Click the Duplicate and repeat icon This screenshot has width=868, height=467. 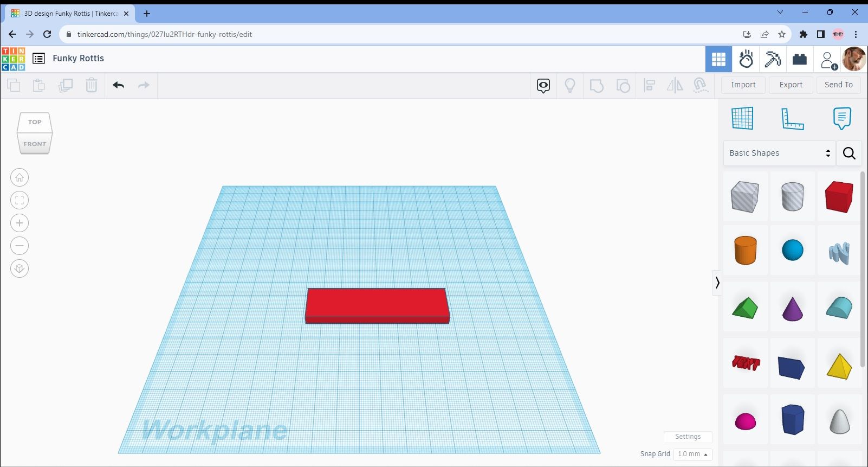click(x=66, y=85)
